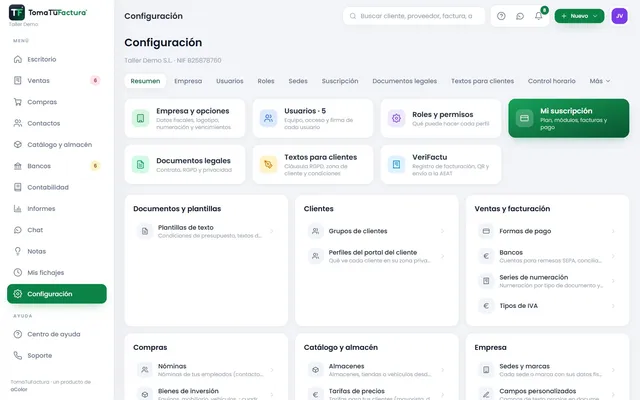640x400 pixels.
Task: Open Tarifas de precios row
Action: coord(376,393)
